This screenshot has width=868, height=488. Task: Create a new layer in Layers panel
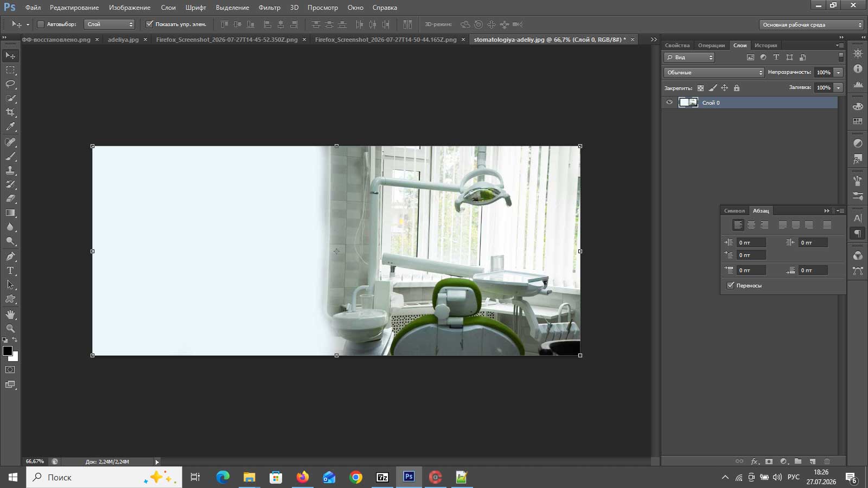click(x=813, y=461)
